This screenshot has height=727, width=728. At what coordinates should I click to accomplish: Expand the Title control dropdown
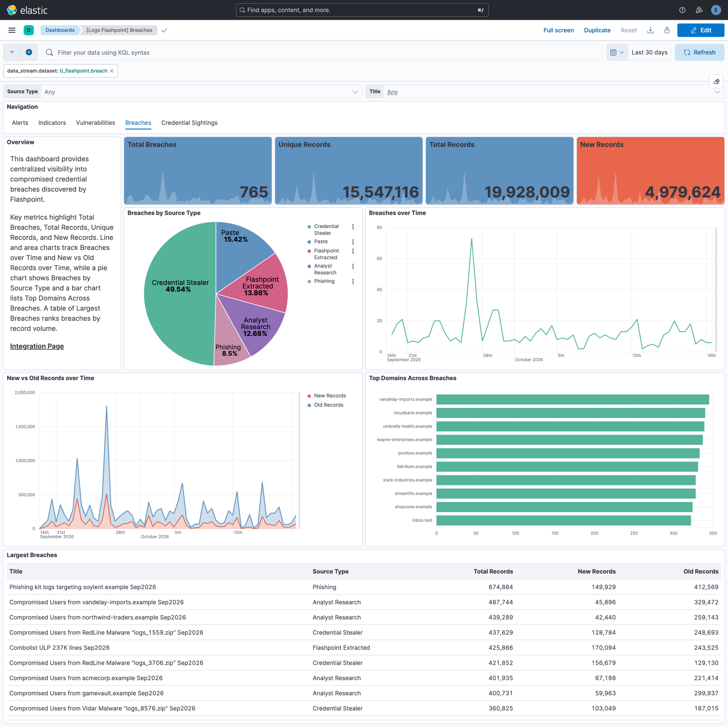coord(553,92)
